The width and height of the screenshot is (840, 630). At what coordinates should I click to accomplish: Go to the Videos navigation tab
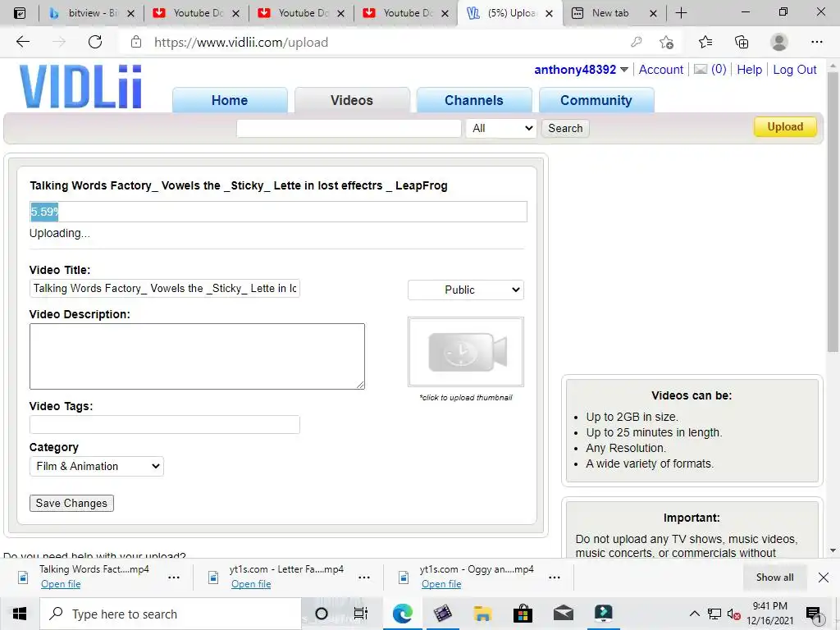tap(352, 100)
